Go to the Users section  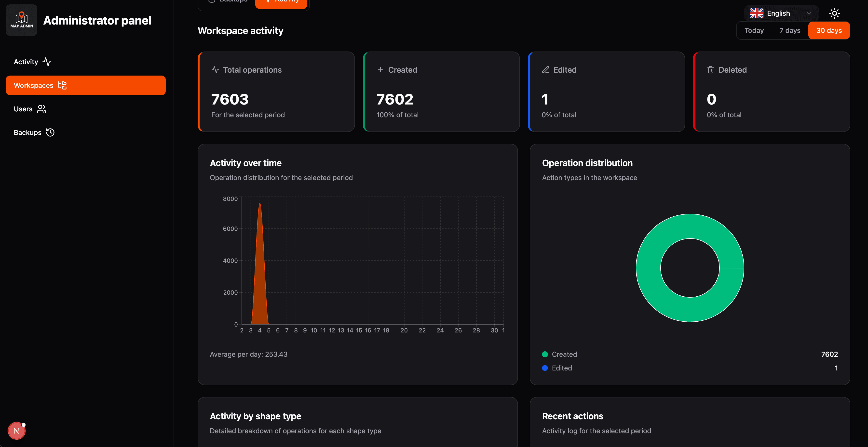pos(86,109)
